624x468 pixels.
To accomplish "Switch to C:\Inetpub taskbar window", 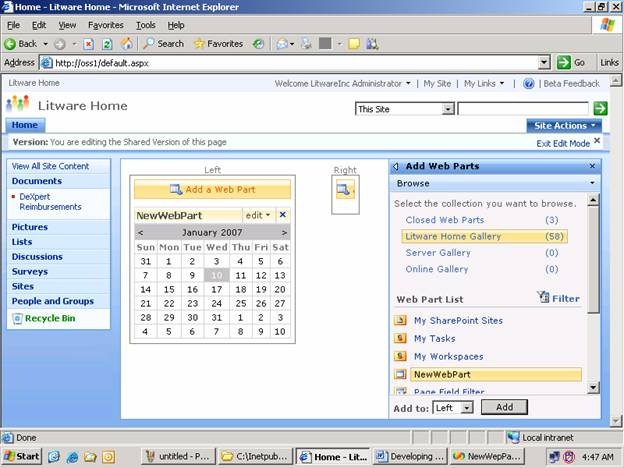I will click(255, 456).
